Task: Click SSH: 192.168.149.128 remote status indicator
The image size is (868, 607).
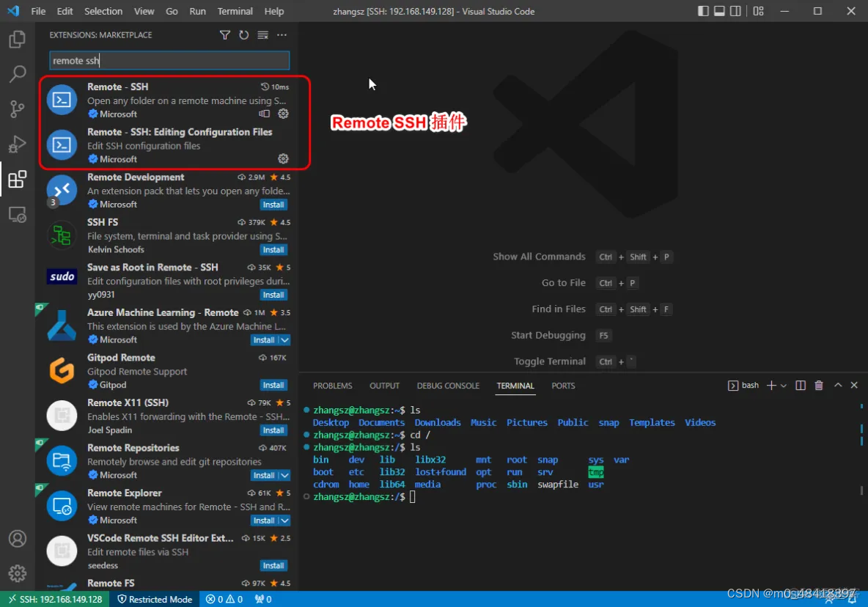Action: pyautogui.click(x=56, y=599)
